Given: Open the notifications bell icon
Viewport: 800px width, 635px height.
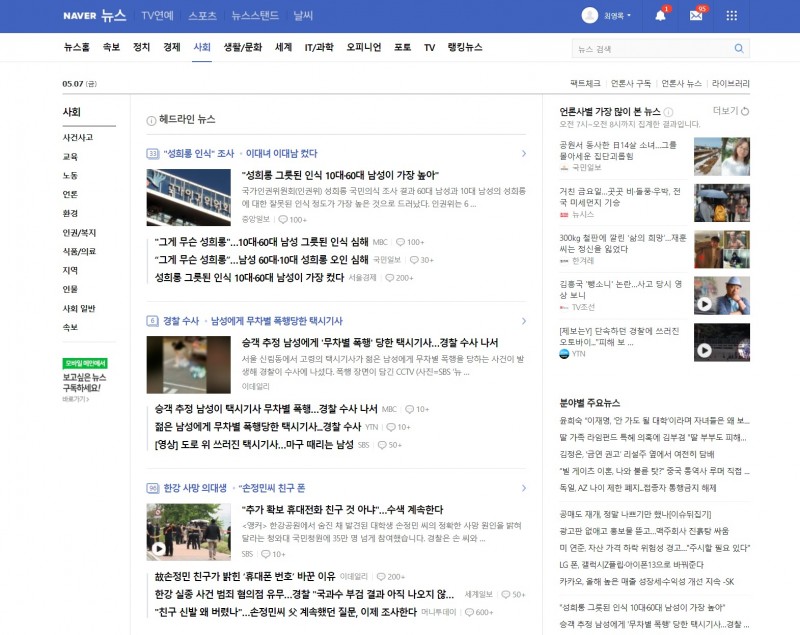Looking at the screenshot, I should tap(660, 15).
